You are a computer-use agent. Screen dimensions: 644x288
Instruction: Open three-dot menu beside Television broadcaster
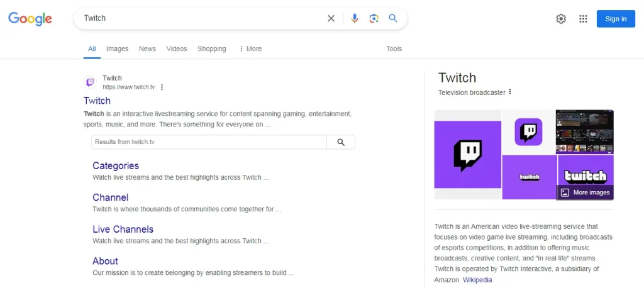(510, 92)
